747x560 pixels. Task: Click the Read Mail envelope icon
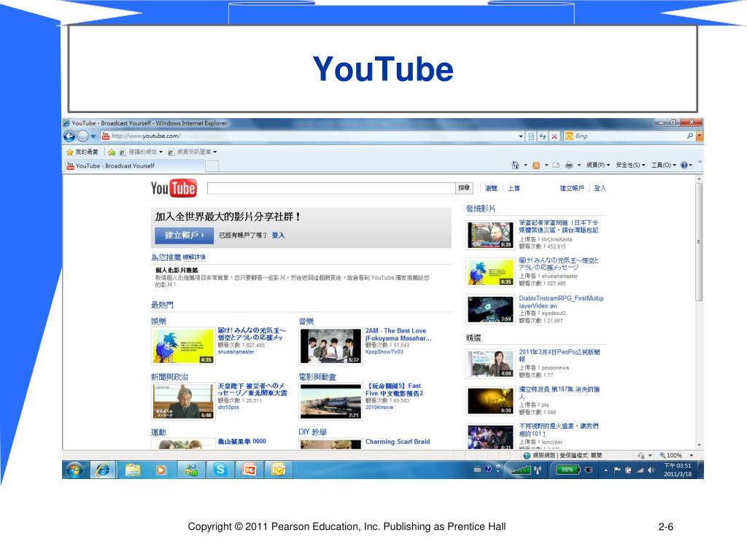coord(555,166)
